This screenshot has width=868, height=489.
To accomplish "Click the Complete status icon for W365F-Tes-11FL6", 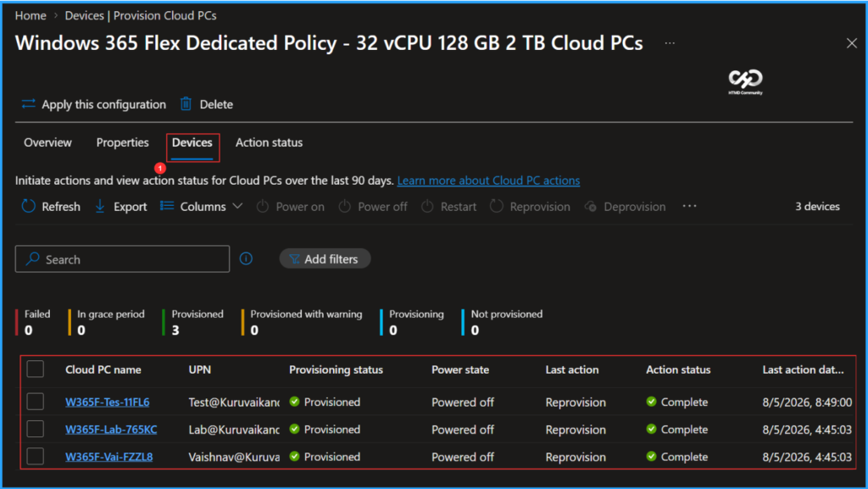I will tap(651, 402).
